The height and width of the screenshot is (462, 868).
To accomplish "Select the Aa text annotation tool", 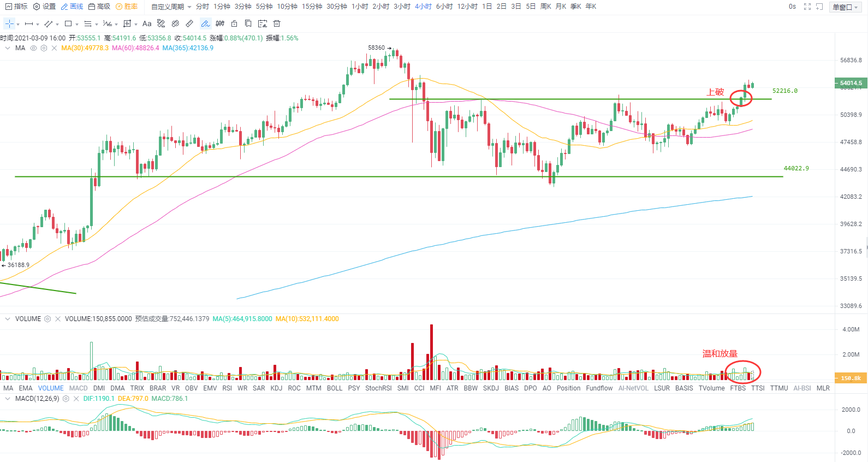I will pos(147,23).
